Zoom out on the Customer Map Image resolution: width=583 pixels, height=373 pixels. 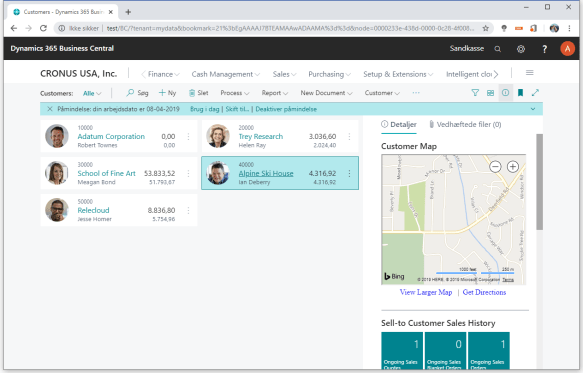click(x=495, y=167)
